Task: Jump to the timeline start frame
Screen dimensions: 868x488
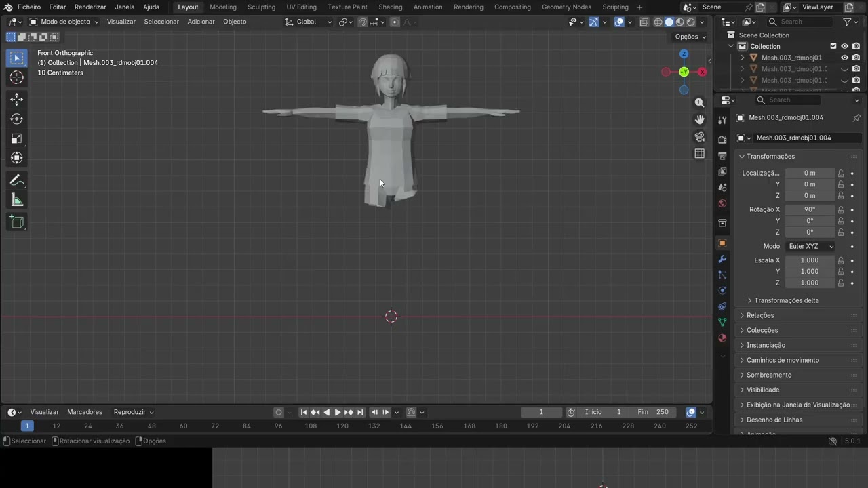Action: (304, 412)
